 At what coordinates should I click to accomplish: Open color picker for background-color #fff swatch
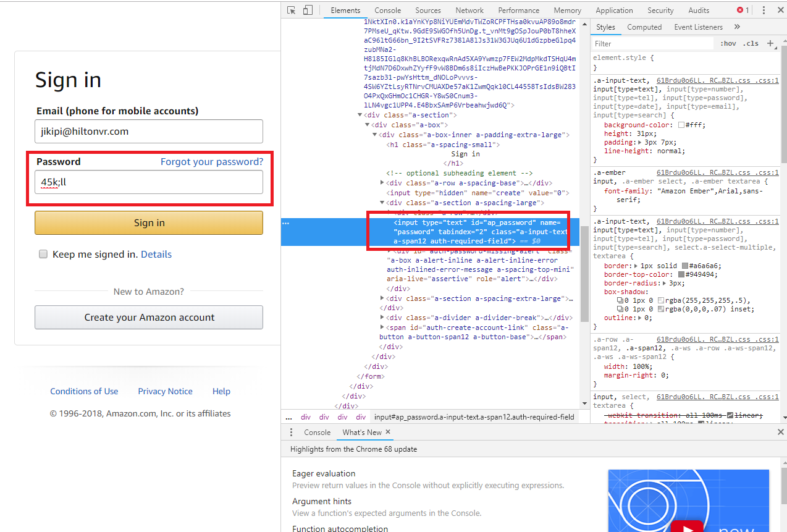[x=681, y=125]
